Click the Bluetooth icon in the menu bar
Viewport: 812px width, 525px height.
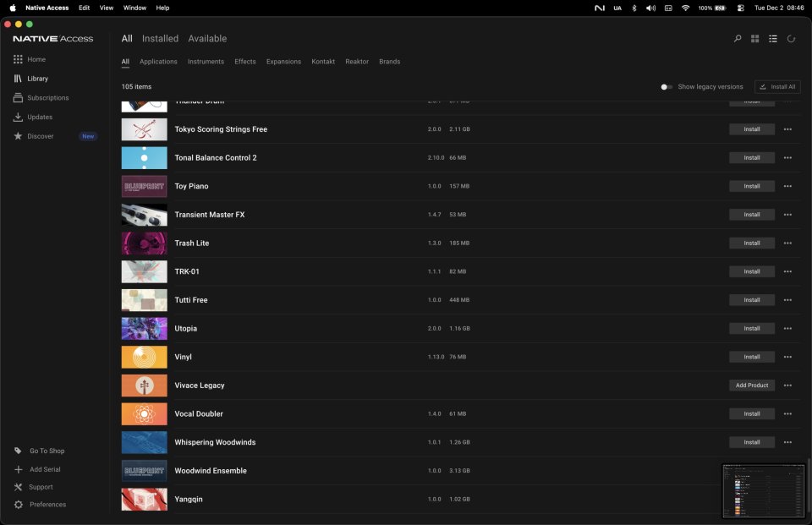coord(634,8)
